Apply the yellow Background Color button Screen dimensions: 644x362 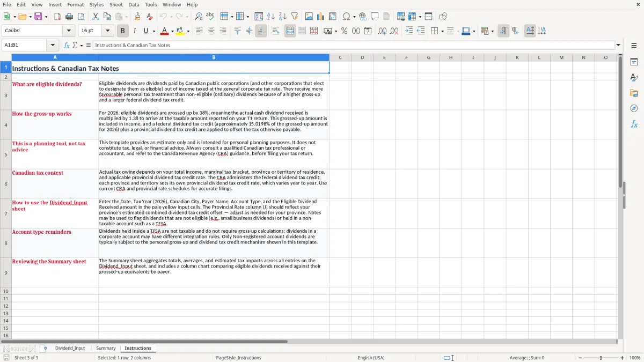tap(180, 31)
